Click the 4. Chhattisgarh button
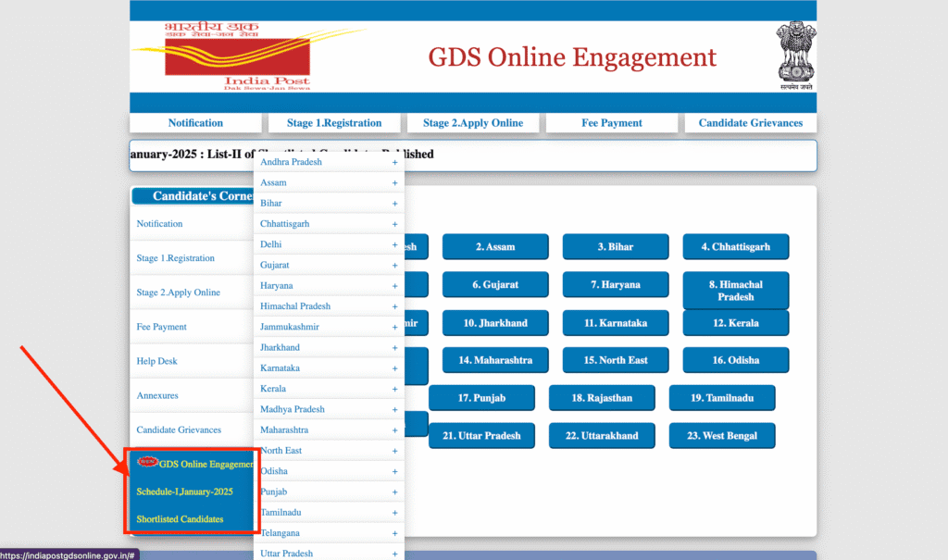The height and width of the screenshot is (560, 948). coord(736,247)
